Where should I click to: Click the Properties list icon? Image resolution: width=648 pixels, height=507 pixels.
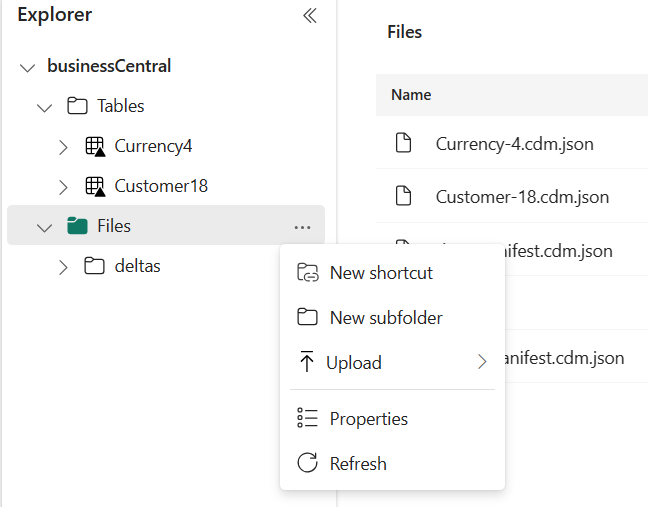(x=307, y=418)
